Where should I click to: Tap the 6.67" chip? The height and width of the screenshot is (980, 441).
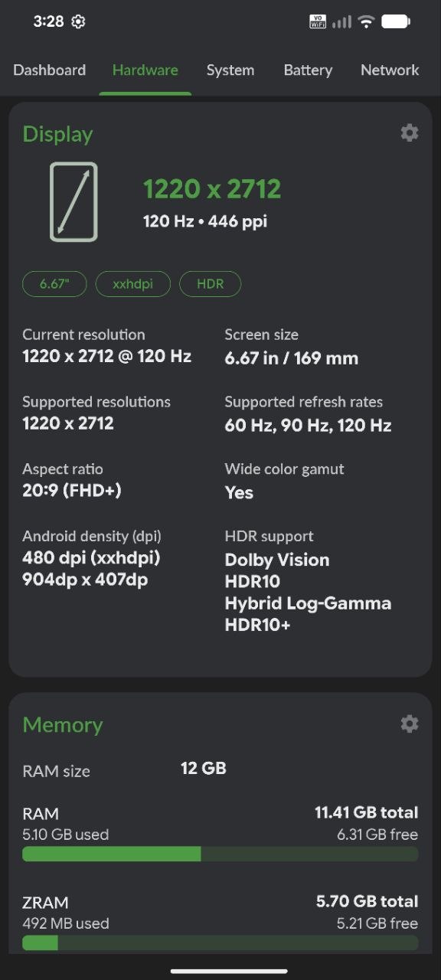55,283
